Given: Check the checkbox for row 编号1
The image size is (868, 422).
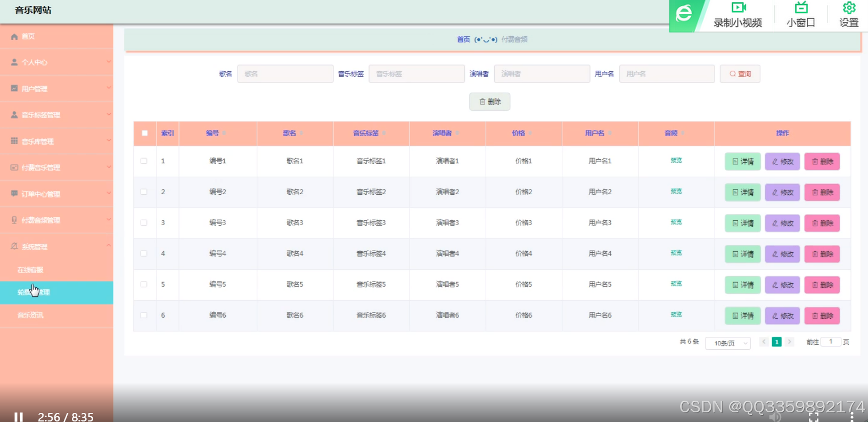Looking at the screenshot, I should pyautogui.click(x=144, y=161).
